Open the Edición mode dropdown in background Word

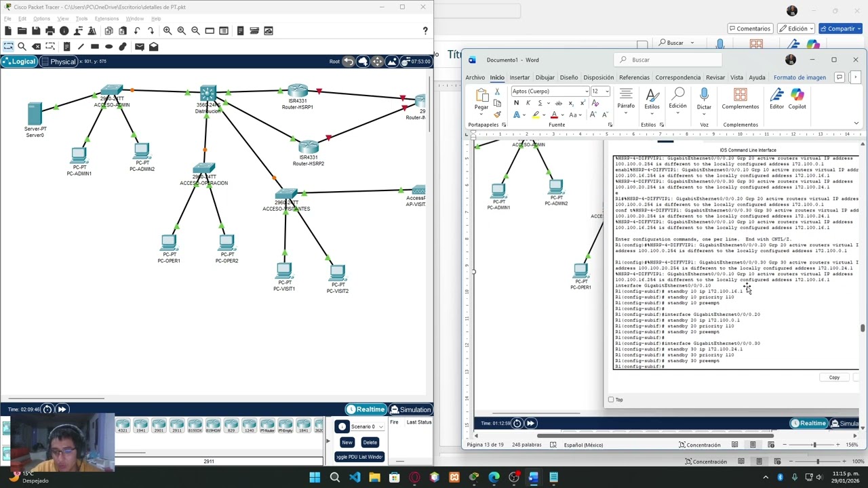(796, 28)
